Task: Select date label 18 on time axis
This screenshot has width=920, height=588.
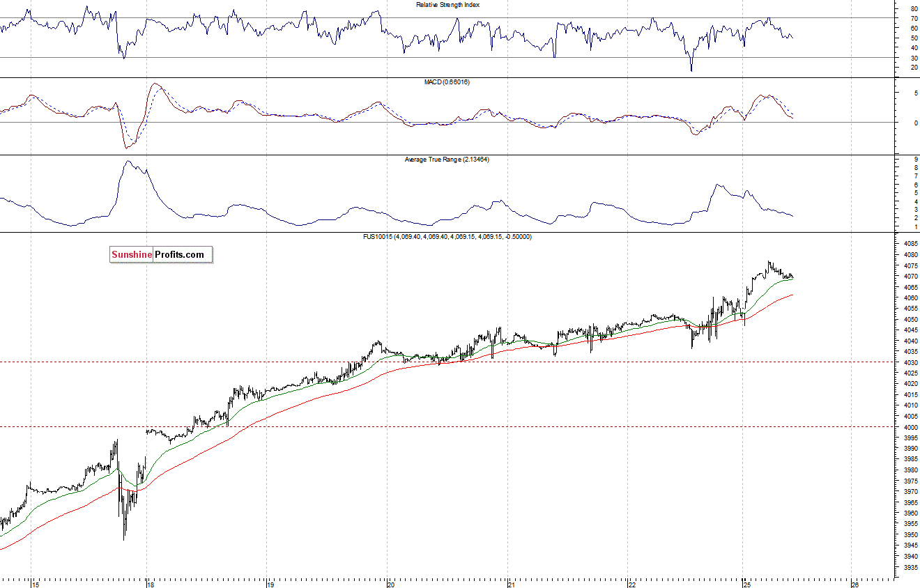Action: pos(150,584)
